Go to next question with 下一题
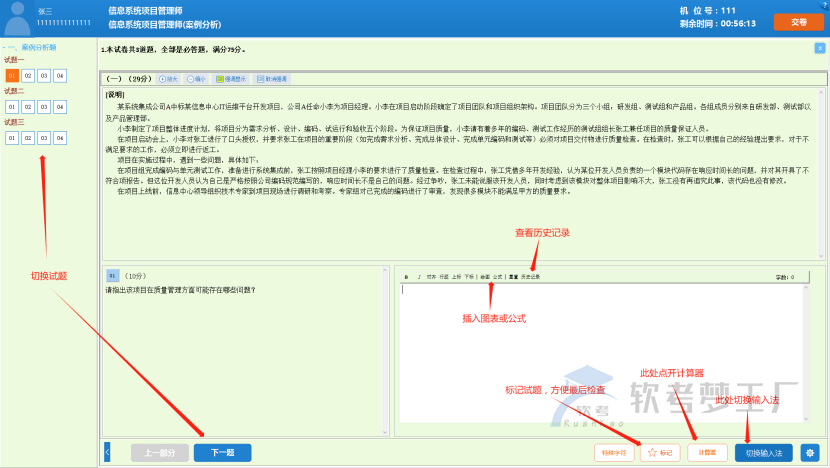This screenshot has width=830, height=468. [x=222, y=453]
